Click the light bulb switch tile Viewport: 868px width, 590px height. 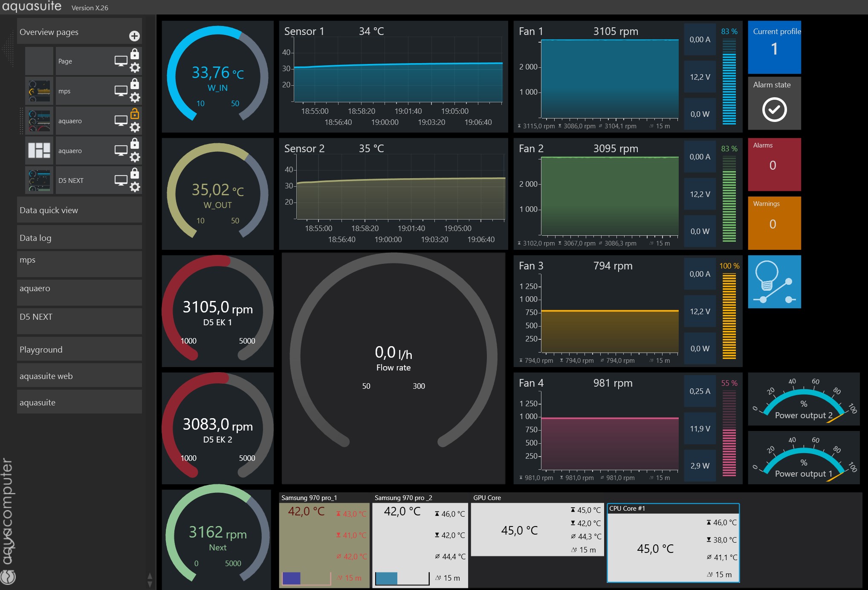[x=774, y=282]
